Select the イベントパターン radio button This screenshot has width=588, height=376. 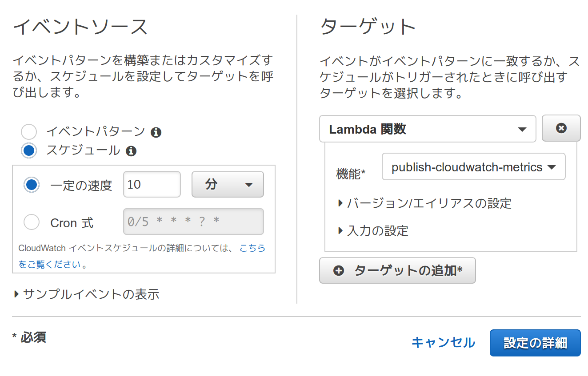[29, 132]
